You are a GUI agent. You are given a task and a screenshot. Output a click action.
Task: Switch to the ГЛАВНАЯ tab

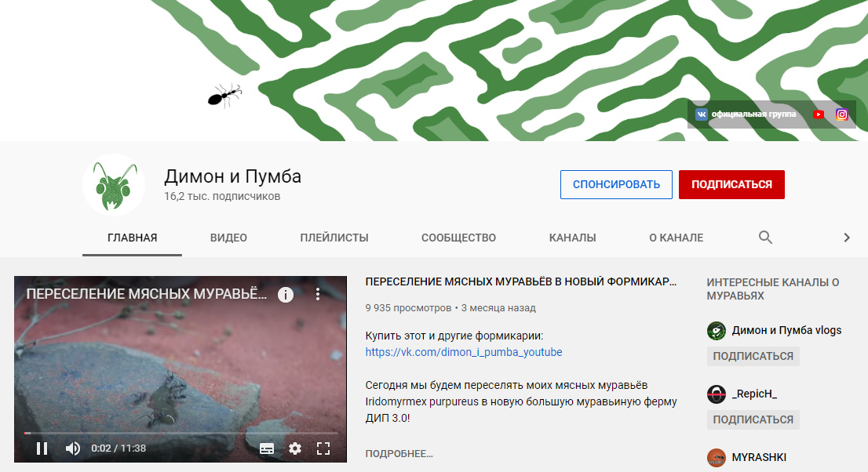click(x=133, y=238)
